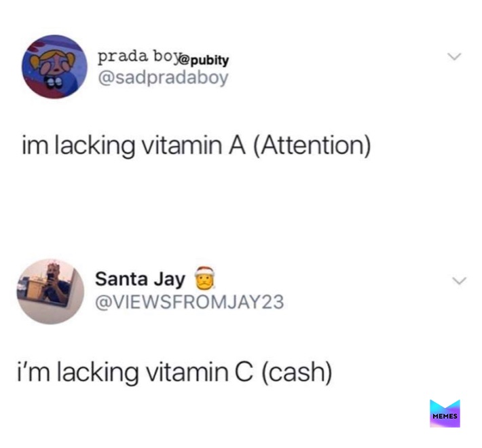
Task: Select the word "(Attention)" in the first tweet
Action: point(312,145)
